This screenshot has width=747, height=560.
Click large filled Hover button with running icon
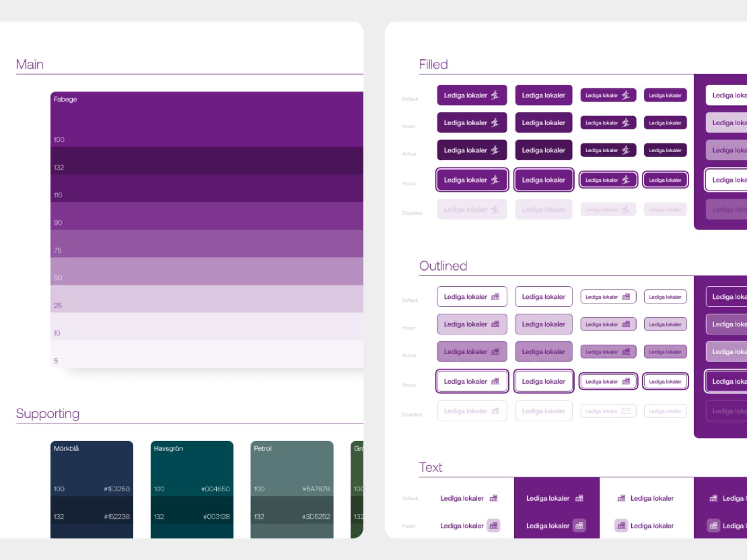click(x=472, y=122)
